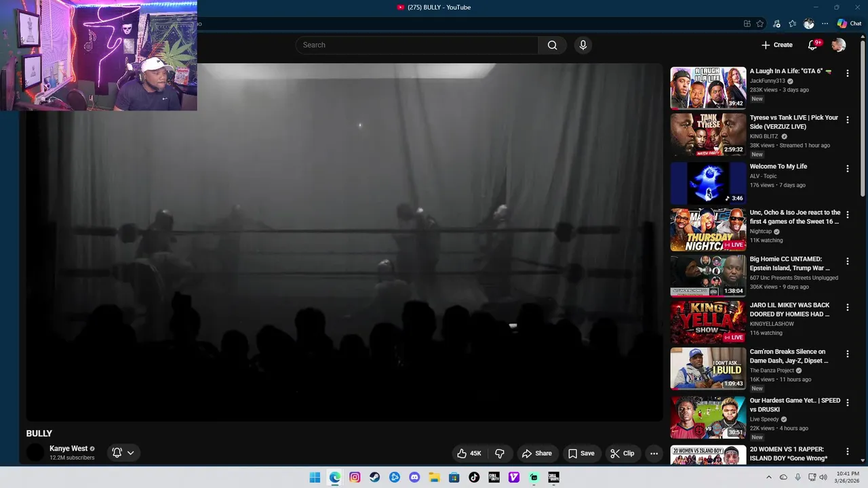Like the BULLY video (45K)

(x=469, y=453)
